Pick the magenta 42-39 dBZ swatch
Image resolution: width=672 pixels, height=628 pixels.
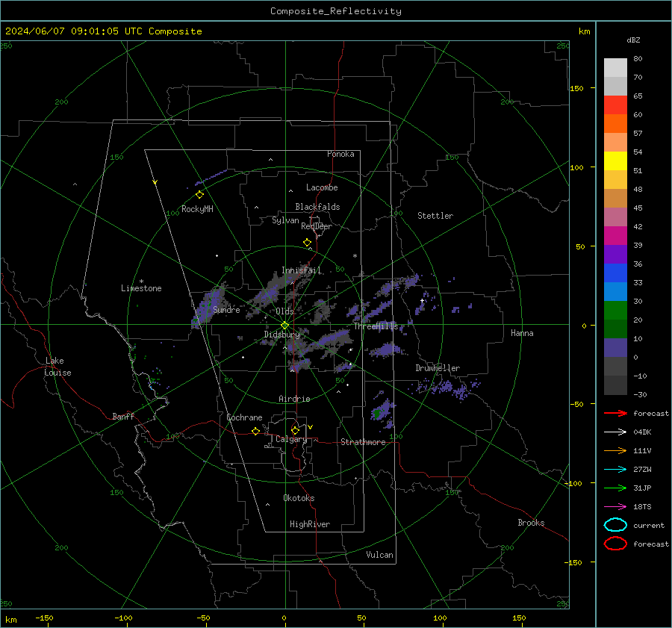pyautogui.click(x=615, y=236)
